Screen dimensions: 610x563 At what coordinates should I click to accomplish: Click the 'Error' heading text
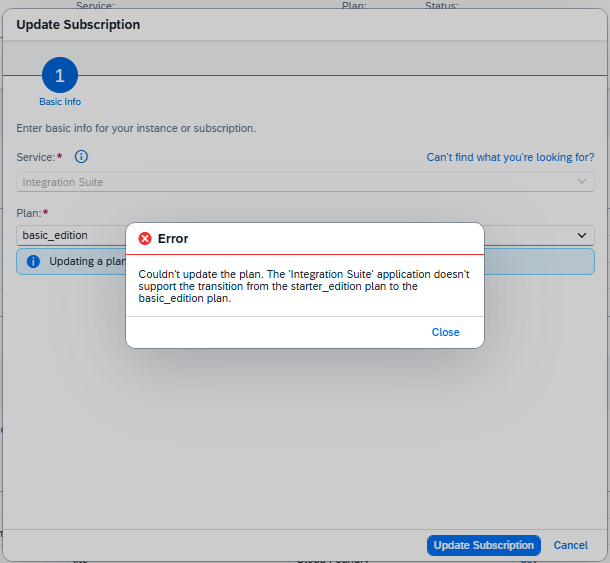(x=173, y=239)
